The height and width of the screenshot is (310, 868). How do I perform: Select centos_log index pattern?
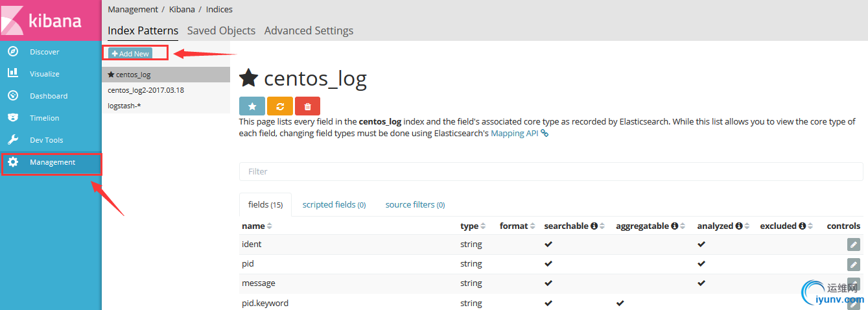point(166,75)
